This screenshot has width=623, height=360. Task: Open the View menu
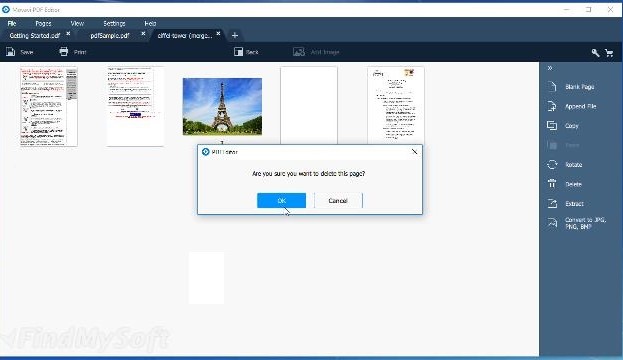77,23
